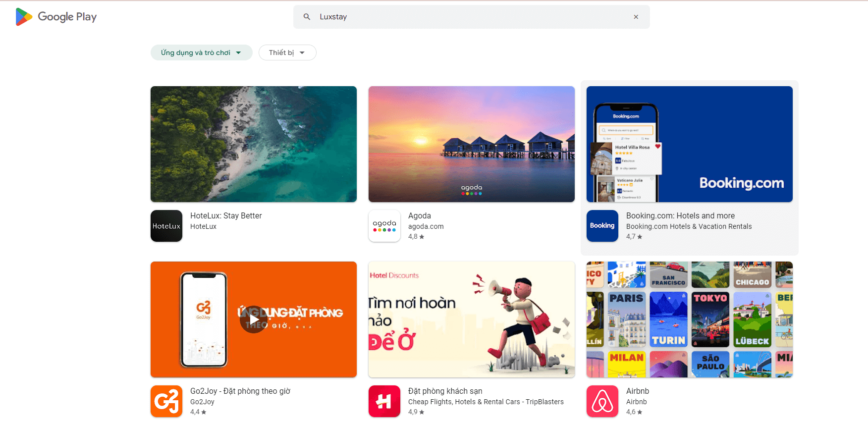This screenshot has height=425, width=868.
Task: Open the Booking app icon
Action: click(x=602, y=226)
